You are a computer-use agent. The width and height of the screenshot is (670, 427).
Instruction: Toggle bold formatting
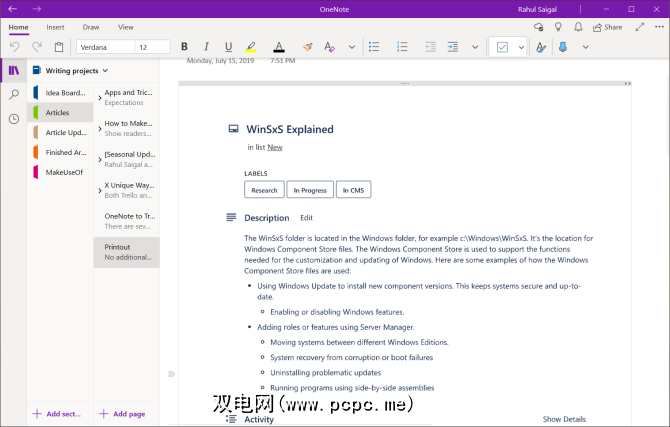click(184, 47)
